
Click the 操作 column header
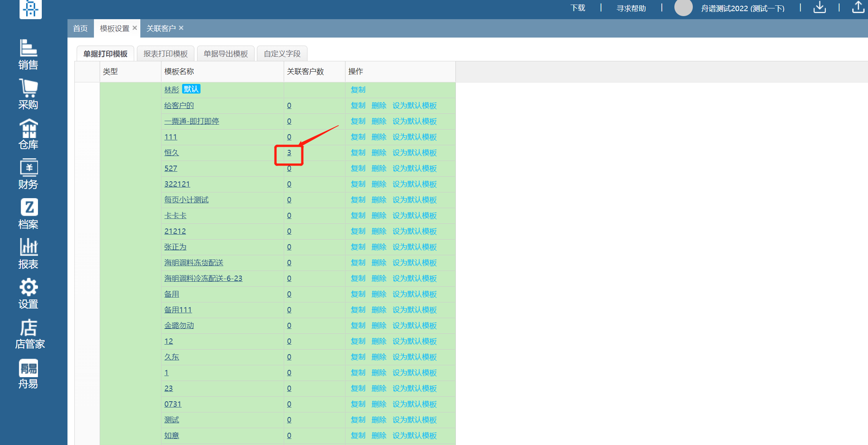click(400, 72)
